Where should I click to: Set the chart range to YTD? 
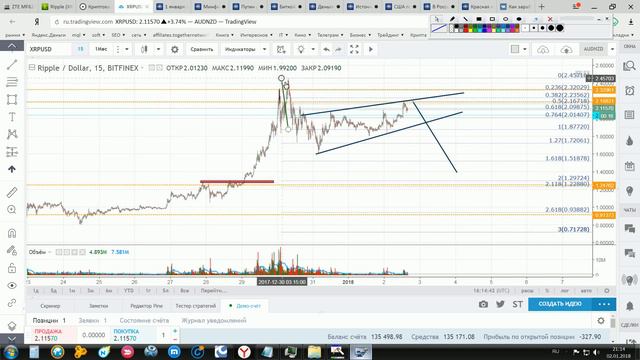point(129,291)
